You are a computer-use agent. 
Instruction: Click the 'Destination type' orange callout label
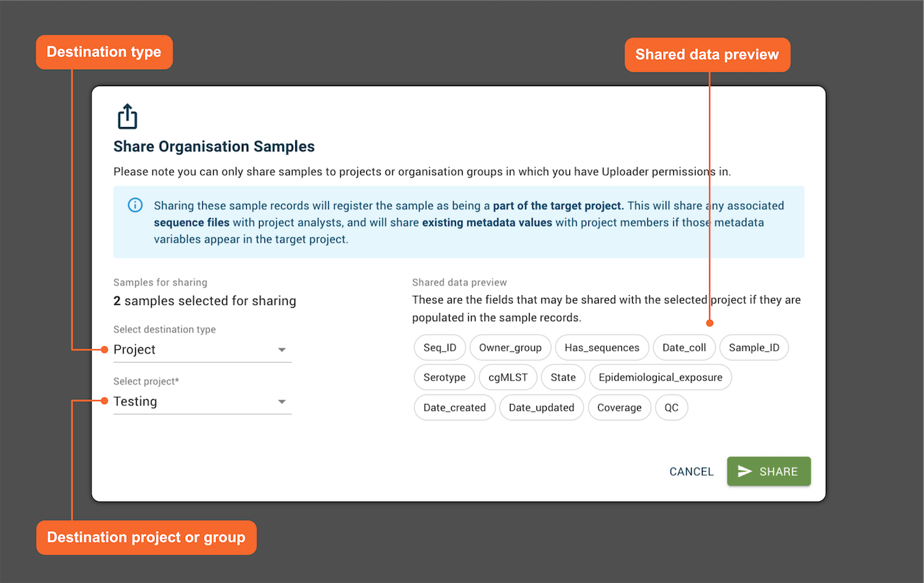[104, 51]
